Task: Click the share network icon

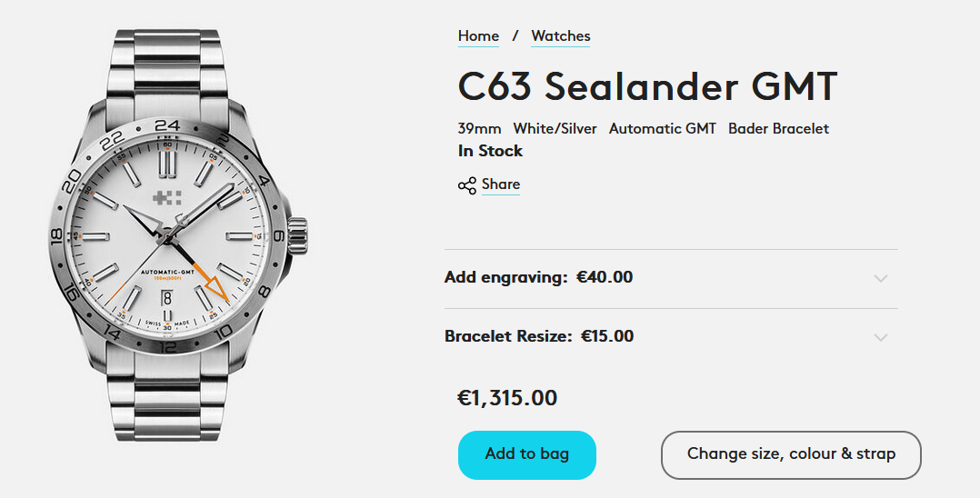Action: click(466, 185)
